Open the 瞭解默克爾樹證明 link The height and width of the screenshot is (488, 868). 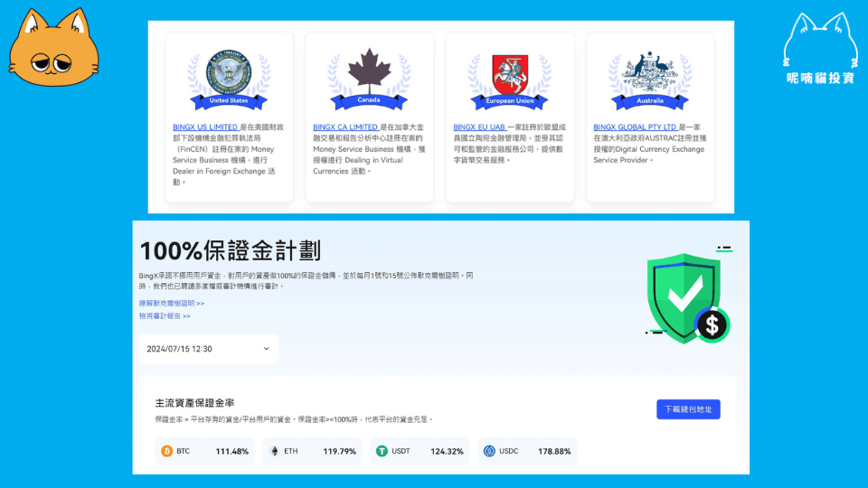[x=172, y=304]
